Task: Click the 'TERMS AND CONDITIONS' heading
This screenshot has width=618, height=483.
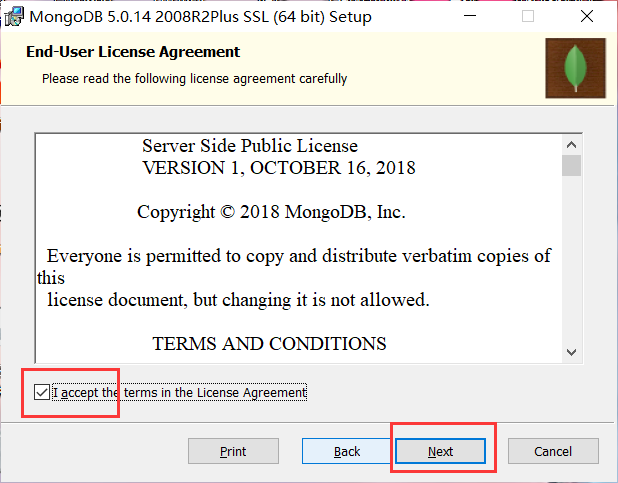Action: tap(269, 344)
